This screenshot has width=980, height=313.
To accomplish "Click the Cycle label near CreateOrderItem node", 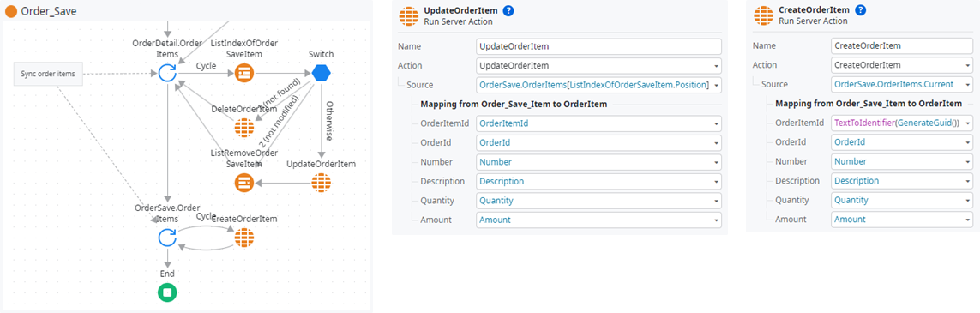I will pyautogui.click(x=207, y=216).
